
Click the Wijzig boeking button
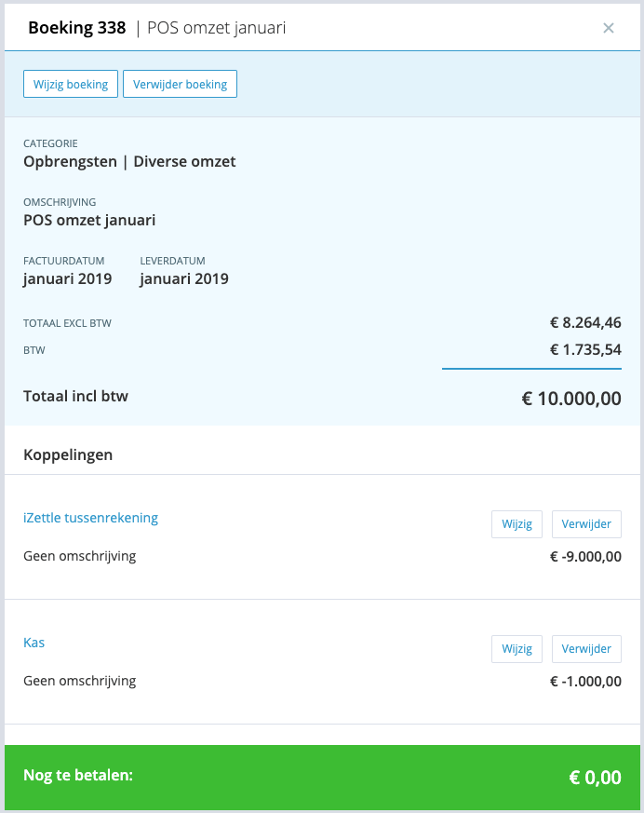[x=71, y=84]
